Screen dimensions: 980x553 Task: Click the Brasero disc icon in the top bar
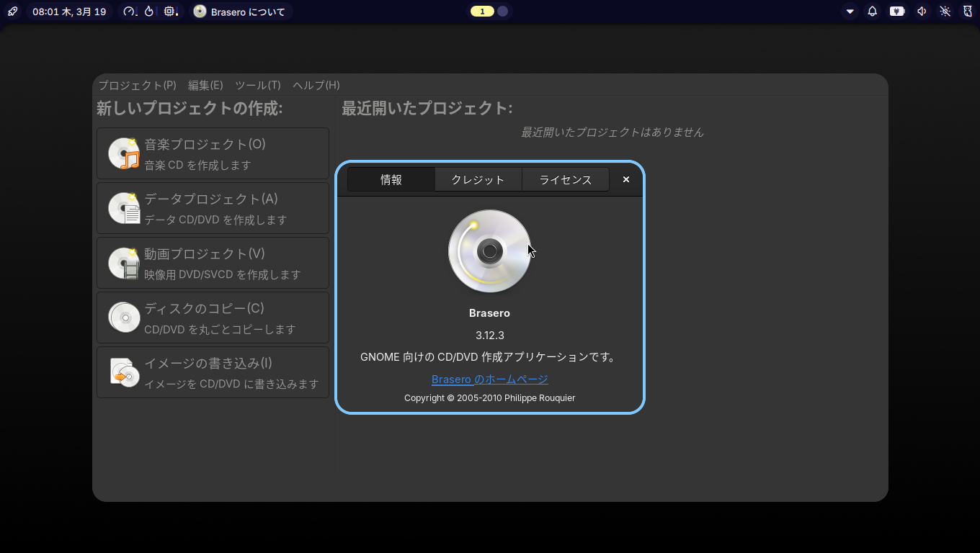pyautogui.click(x=200, y=12)
